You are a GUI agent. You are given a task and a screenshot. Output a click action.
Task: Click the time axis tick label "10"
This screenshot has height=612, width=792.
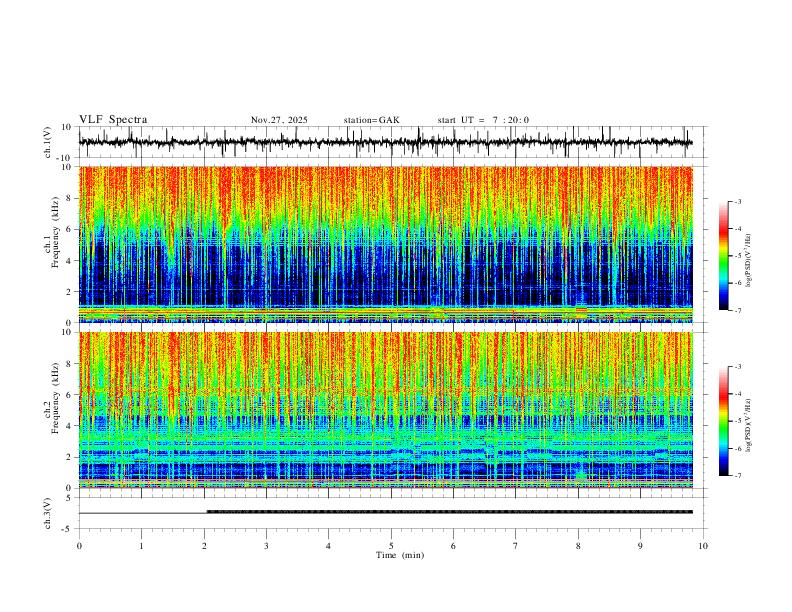coord(703,546)
